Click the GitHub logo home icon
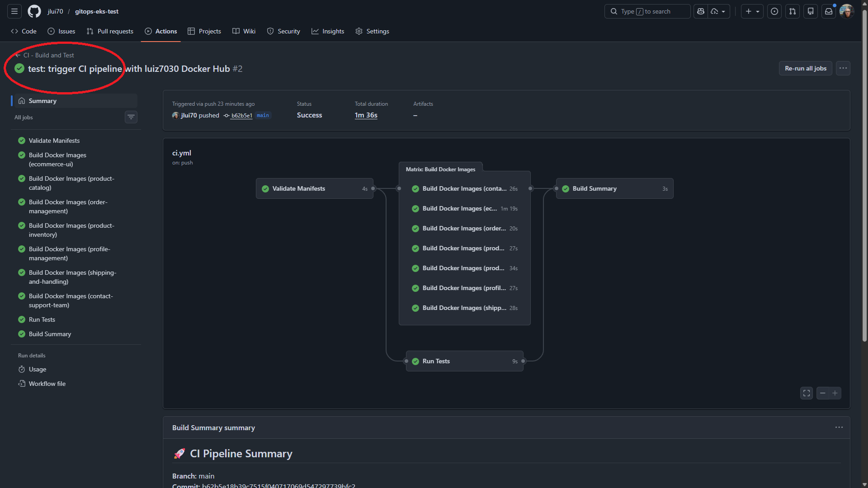 point(34,11)
